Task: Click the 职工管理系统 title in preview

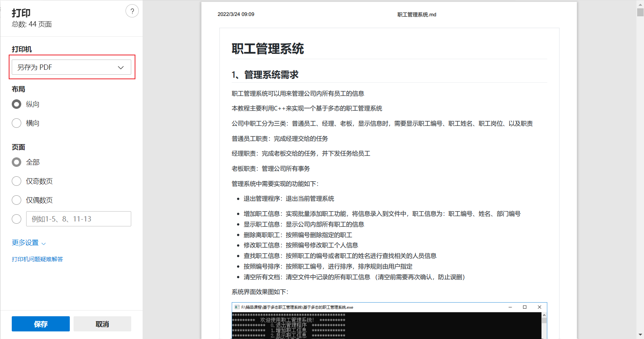Action: (268, 49)
